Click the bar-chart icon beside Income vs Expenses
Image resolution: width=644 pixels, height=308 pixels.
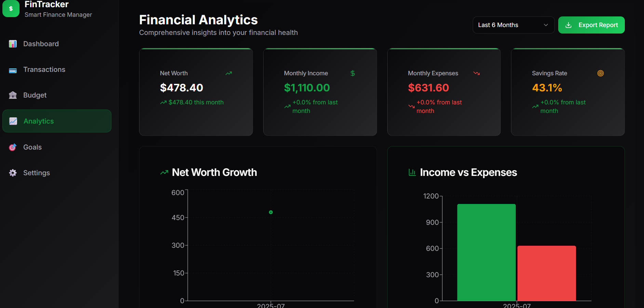(411, 172)
